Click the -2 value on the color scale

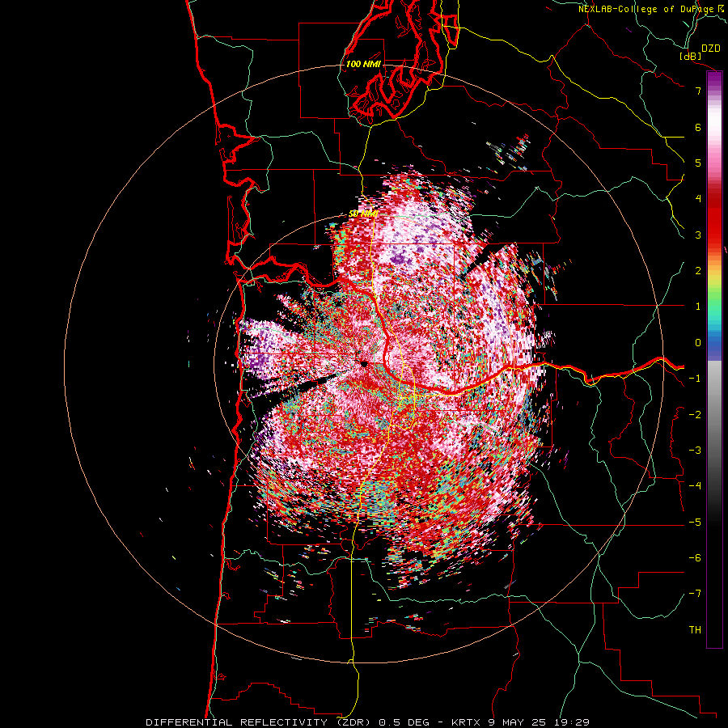pyautogui.click(x=695, y=414)
